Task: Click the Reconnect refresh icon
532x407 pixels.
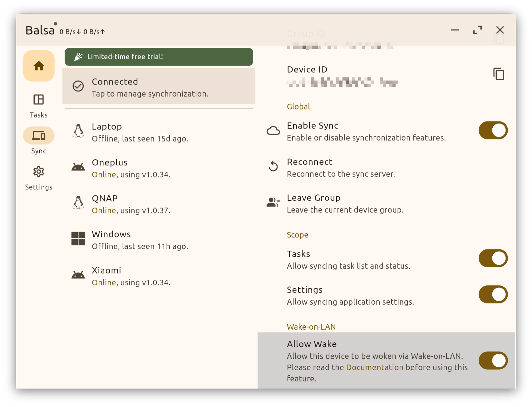Action: tap(273, 166)
